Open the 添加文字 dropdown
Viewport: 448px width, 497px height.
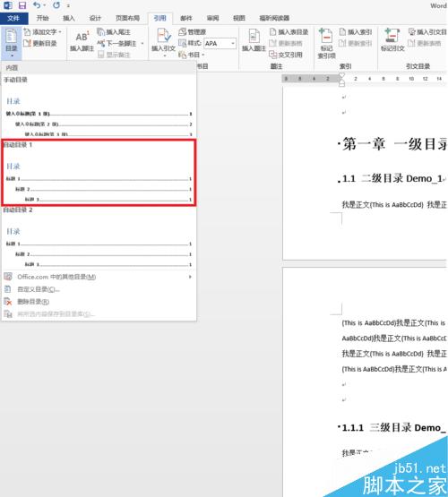[43, 32]
